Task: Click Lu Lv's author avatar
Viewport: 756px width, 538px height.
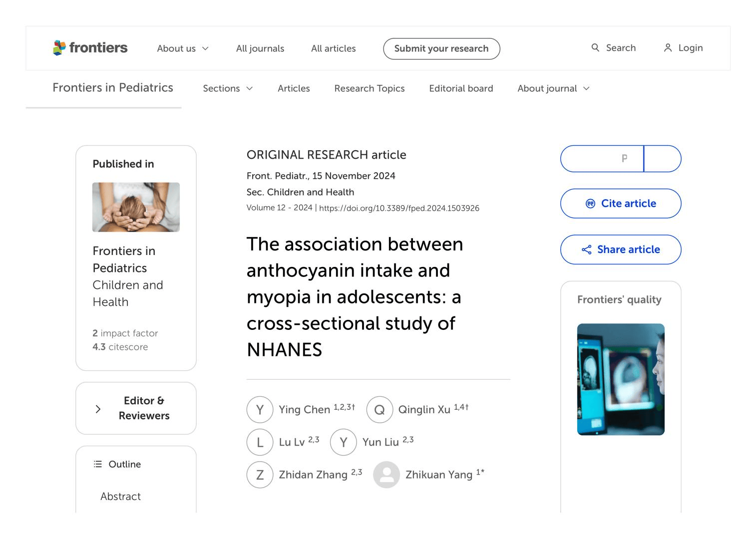Action: point(260,442)
